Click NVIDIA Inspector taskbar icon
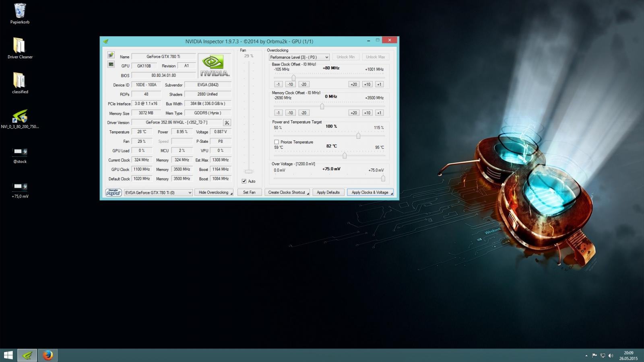The width and height of the screenshot is (644, 362). pos(27,355)
